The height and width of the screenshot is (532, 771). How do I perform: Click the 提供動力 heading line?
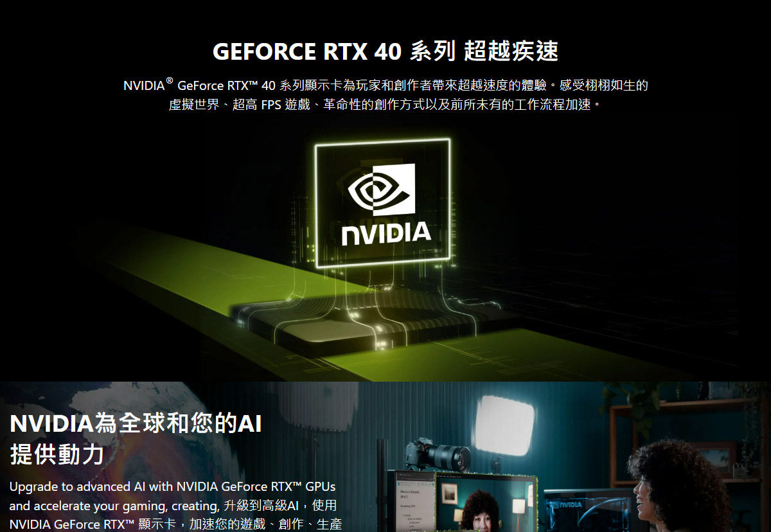(57, 454)
